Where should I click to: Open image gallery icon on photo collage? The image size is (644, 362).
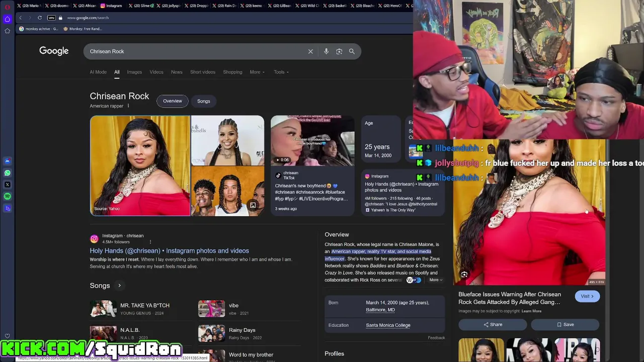pyautogui.click(x=253, y=205)
